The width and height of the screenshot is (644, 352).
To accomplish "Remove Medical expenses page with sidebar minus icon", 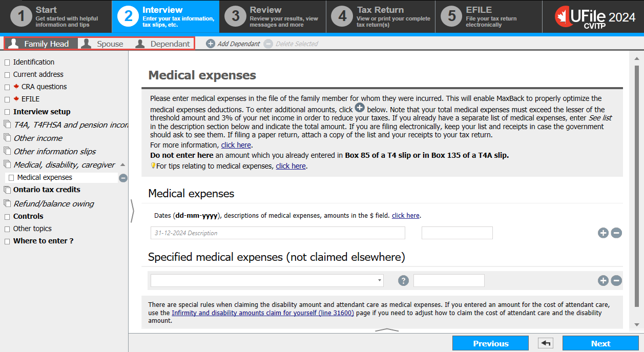I will click(x=123, y=178).
